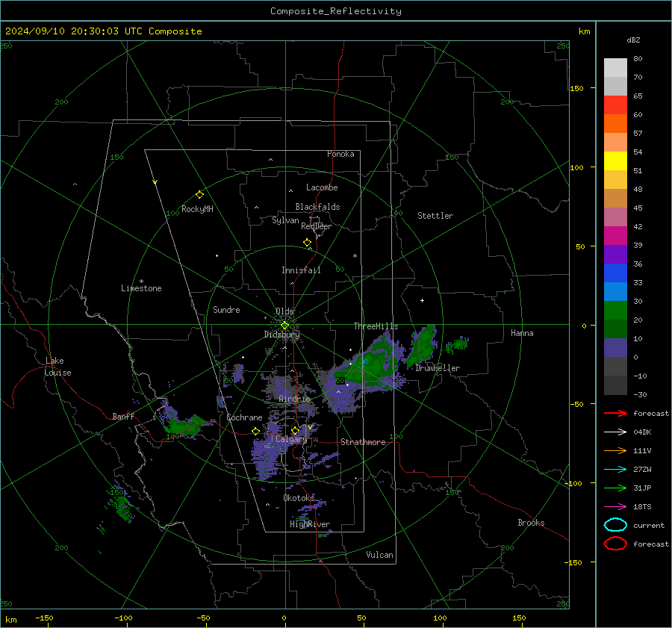The height and width of the screenshot is (628, 672).
Task: Click the Limestone label
Action: point(141,288)
